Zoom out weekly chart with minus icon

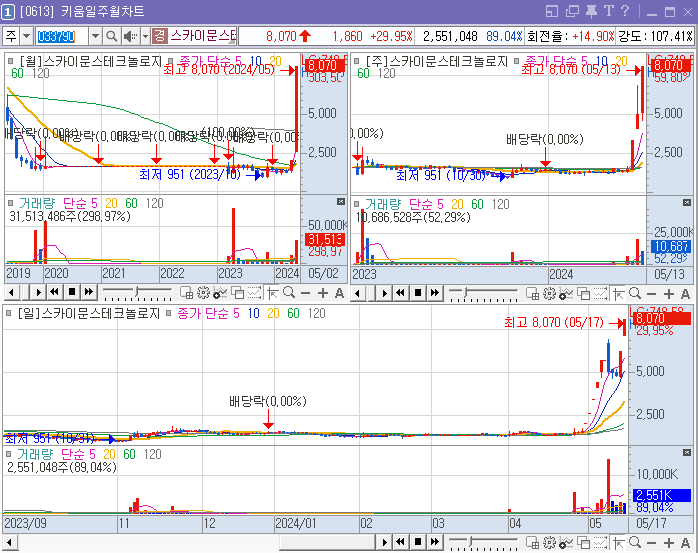(x=651, y=294)
